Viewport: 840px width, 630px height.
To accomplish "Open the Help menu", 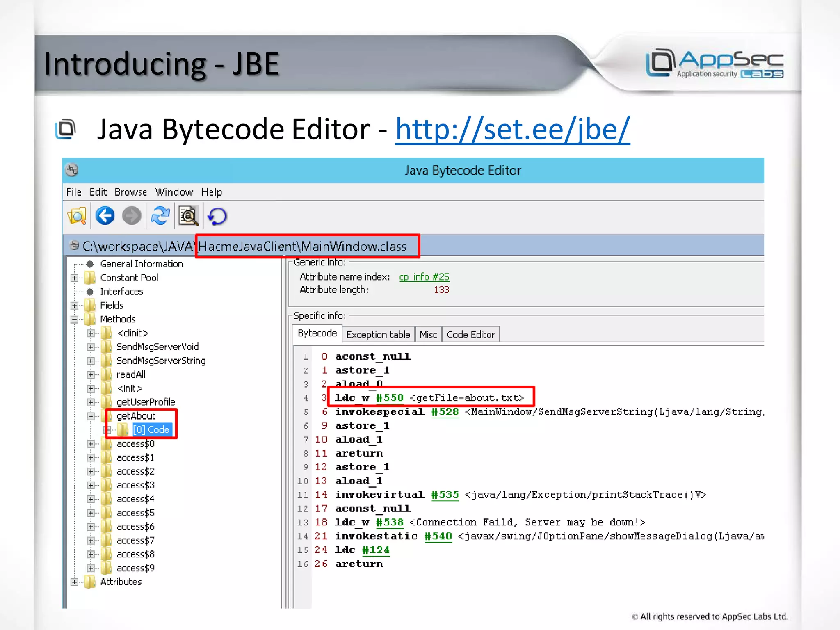I will 211,192.
